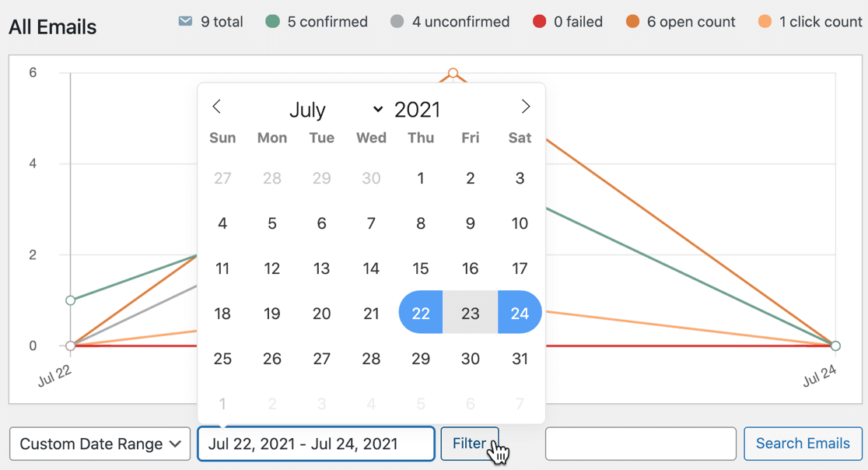Toggle the "5 confirmed" series via its legend dot
The width and height of the screenshot is (868, 470).
[x=271, y=22]
